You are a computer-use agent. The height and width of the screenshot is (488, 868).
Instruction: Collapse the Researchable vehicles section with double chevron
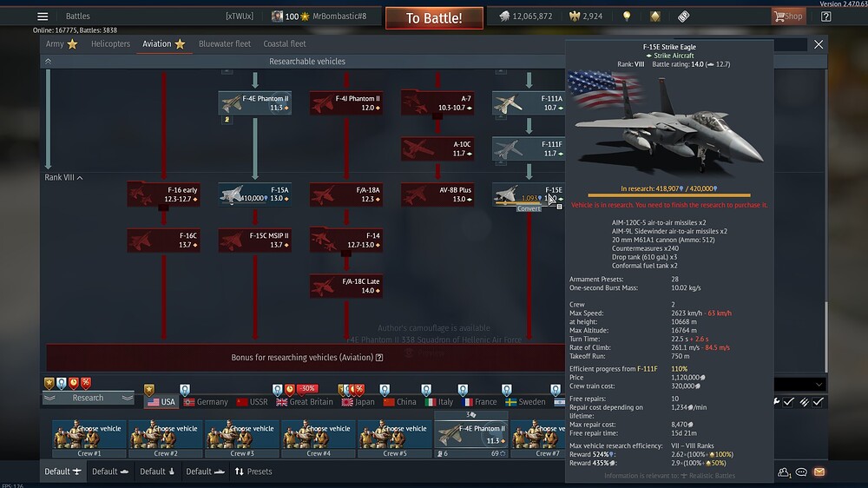point(48,62)
